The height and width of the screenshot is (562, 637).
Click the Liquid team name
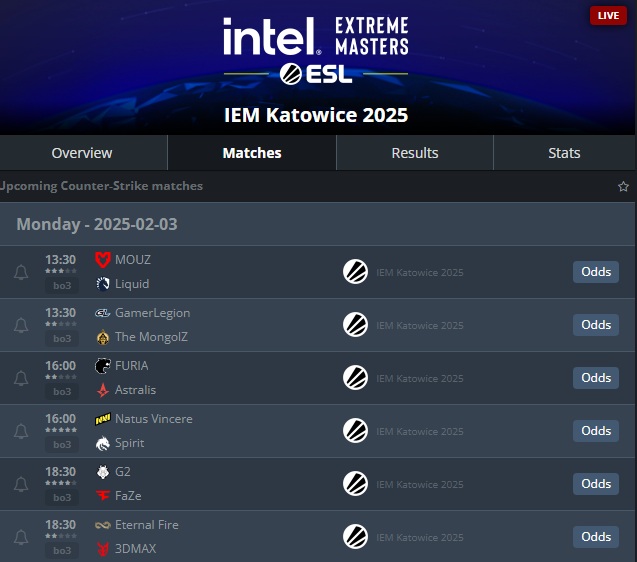(132, 284)
